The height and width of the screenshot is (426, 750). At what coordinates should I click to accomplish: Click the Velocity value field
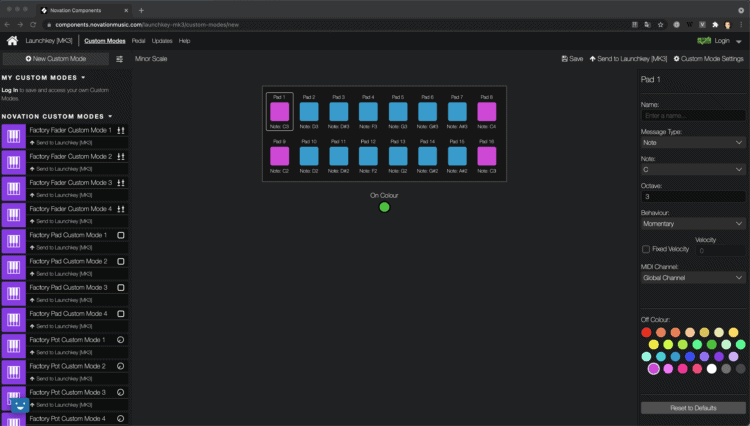click(x=720, y=251)
